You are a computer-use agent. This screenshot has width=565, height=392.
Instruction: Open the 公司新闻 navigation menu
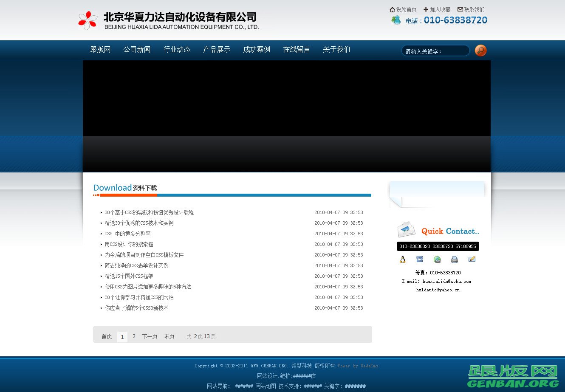[x=137, y=50]
